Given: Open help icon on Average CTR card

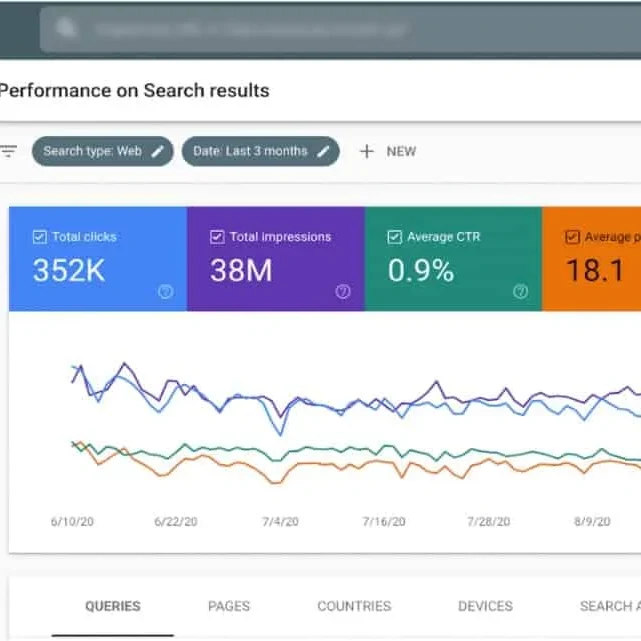Looking at the screenshot, I should click(x=520, y=291).
